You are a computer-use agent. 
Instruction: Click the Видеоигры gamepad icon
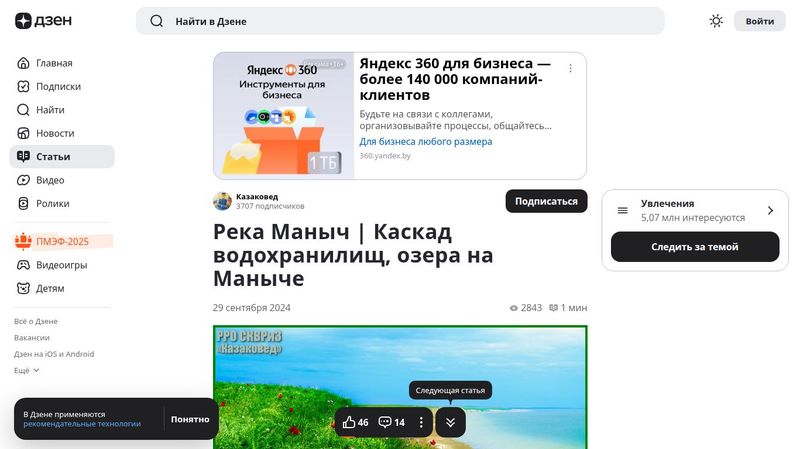pos(23,265)
